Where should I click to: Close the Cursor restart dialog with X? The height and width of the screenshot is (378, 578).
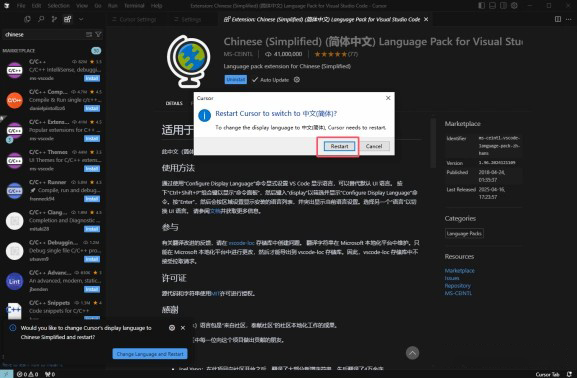click(388, 98)
